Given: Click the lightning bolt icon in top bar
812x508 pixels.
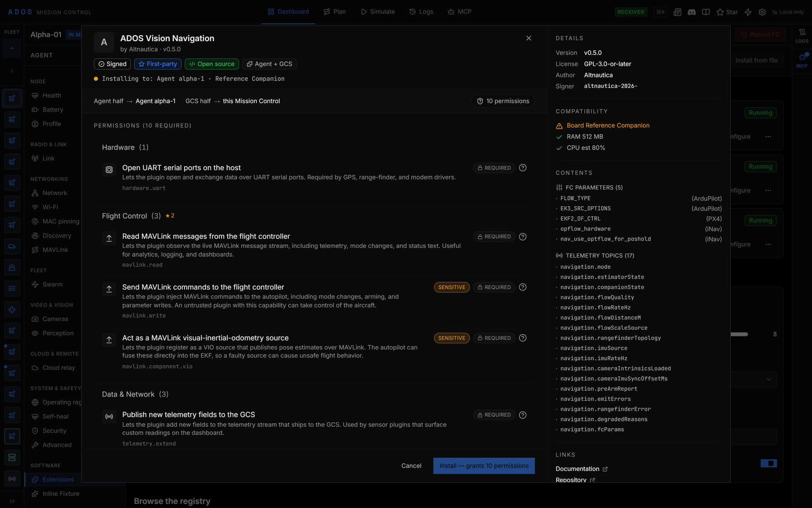Looking at the screenshot, I should [x=748, y=12].
